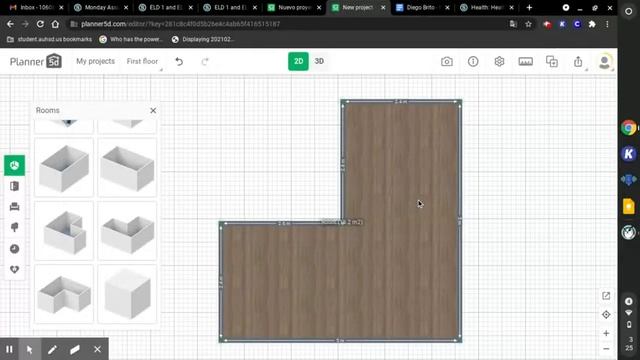Click the copy project icon
The width and height of the screenshot is (640, 360).
[552, 62]
